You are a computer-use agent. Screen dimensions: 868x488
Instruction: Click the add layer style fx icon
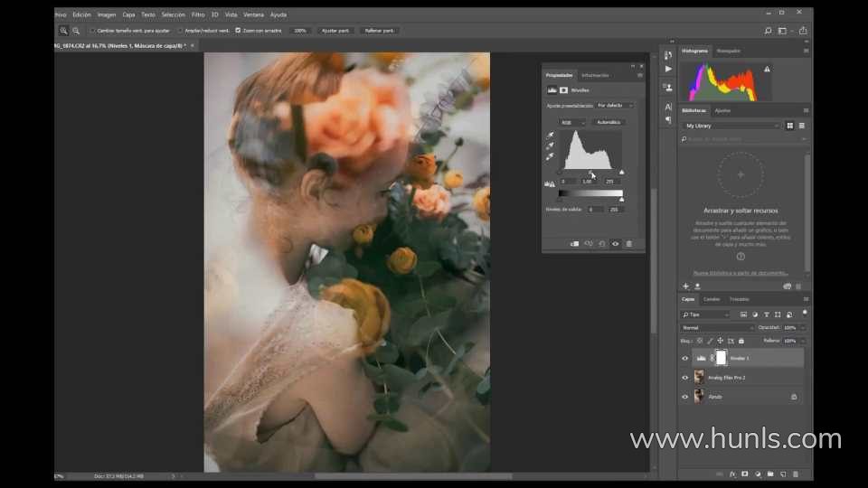tap(731, 474)
